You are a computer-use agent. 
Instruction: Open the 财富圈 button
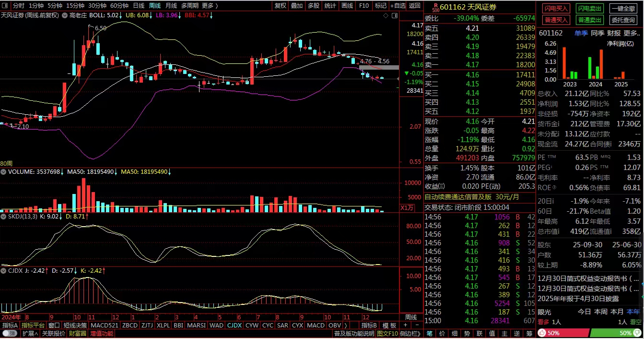(77, 333)
